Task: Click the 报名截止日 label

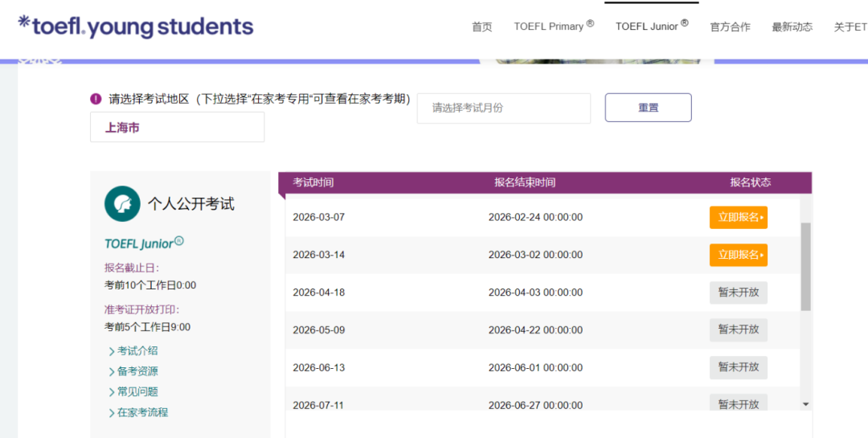Action: 132,268
